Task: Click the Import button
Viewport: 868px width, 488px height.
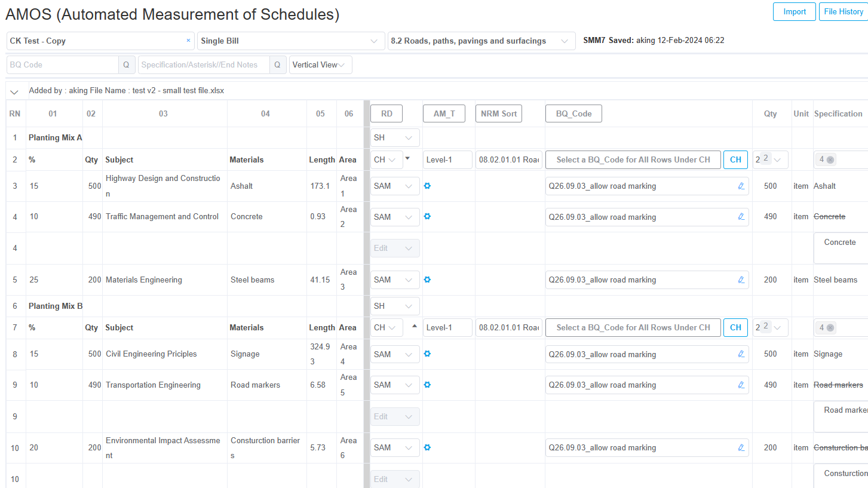Action: (794, 12)
